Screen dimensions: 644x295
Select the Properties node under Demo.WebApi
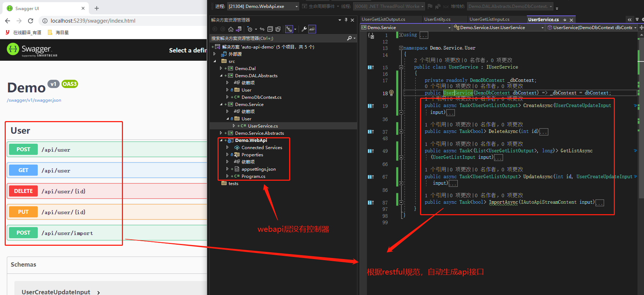pos(252,155)
